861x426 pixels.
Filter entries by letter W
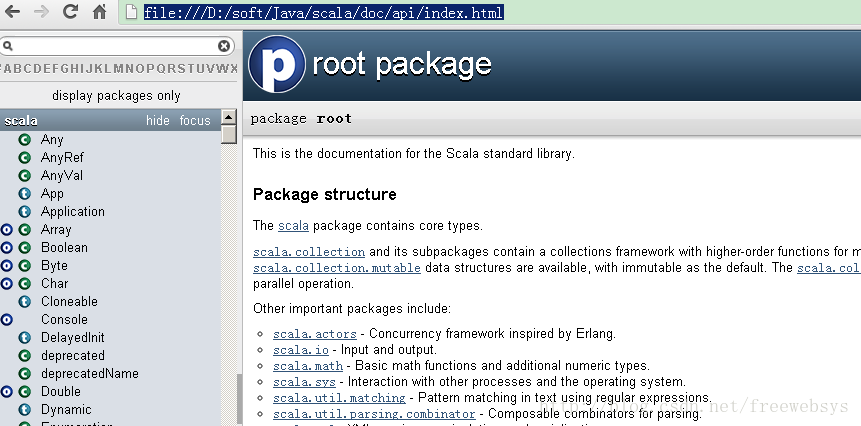click(222, 69)
